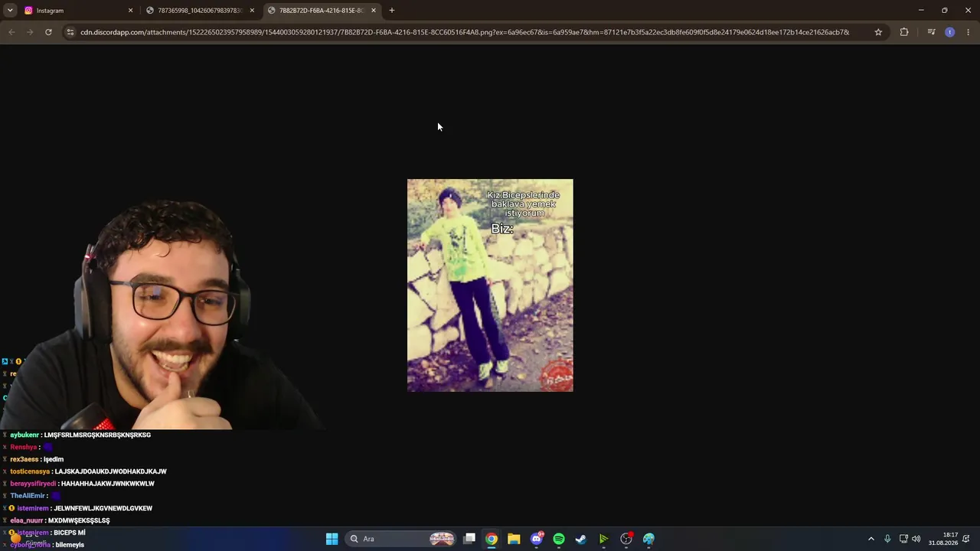
Task: Open the green play-arrow app on taskbar
Action: pos(603,539)
